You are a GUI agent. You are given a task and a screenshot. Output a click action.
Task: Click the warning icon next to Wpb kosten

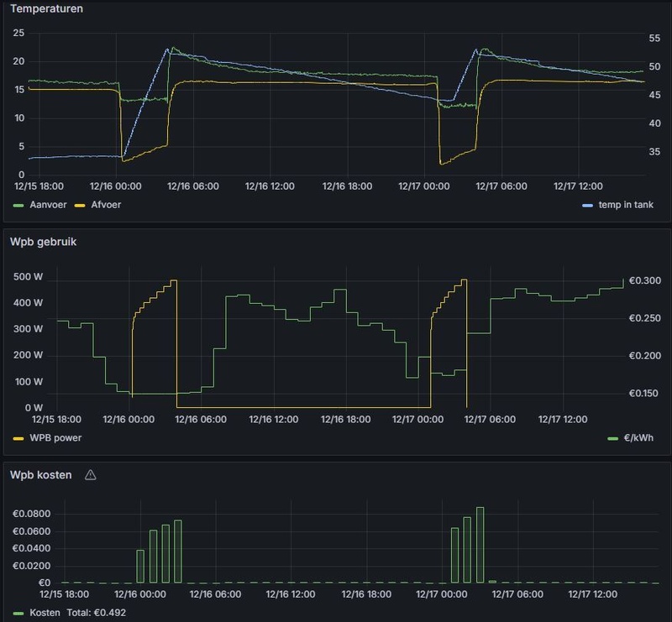click(x=91, y=474)
